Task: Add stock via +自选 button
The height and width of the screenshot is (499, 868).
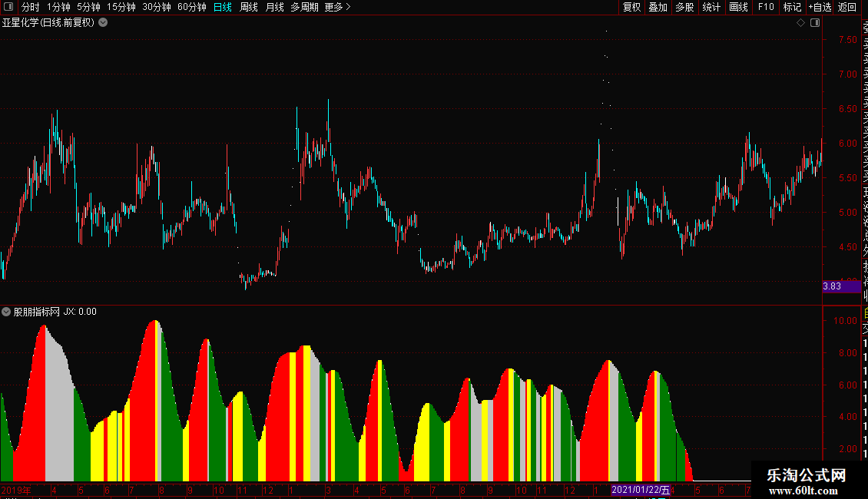Action: 820,7
